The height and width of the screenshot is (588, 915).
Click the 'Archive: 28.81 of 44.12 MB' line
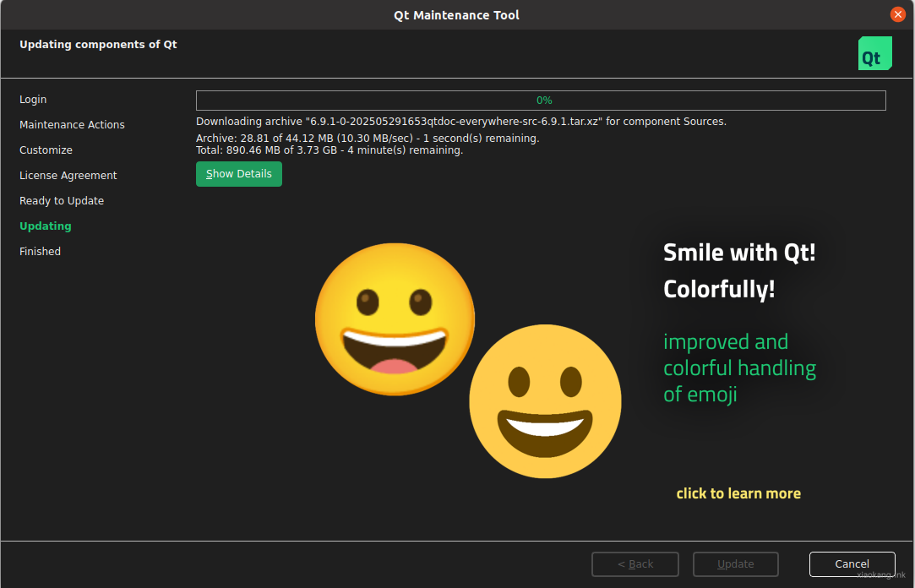click(x=368, y=139)
